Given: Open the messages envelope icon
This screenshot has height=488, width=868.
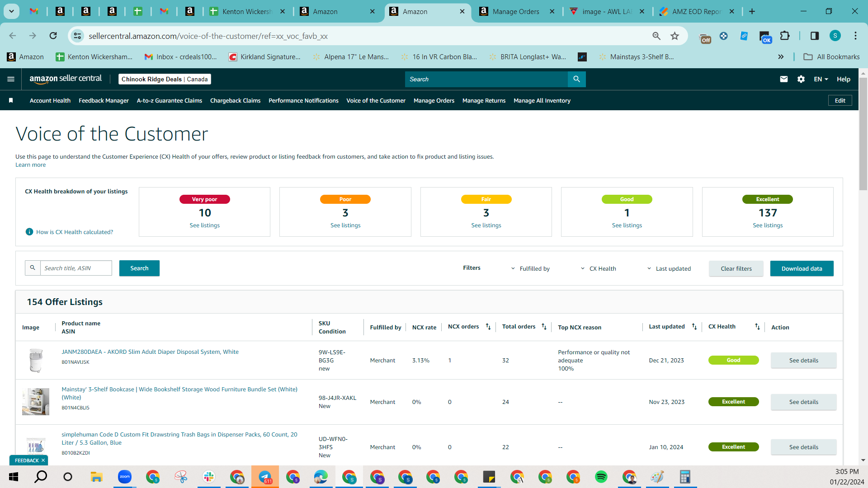Looking at the screenshot, I should click(784, 79).
